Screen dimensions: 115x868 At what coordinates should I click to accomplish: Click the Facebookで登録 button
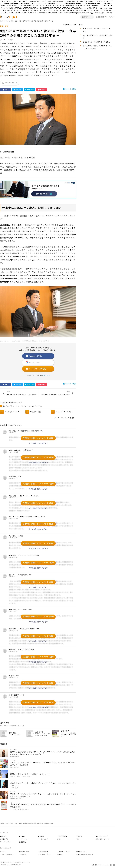pyautogui.click(x=38, y=356)
